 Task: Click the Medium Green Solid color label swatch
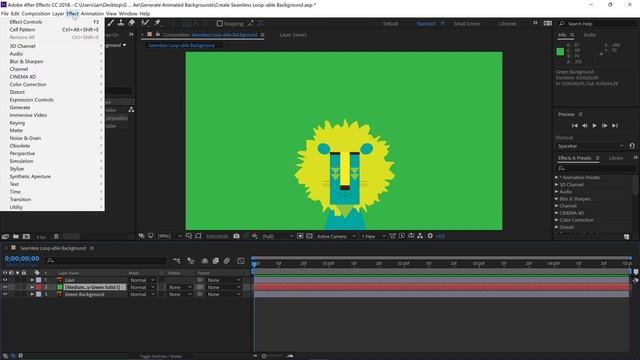coord(39,287)
